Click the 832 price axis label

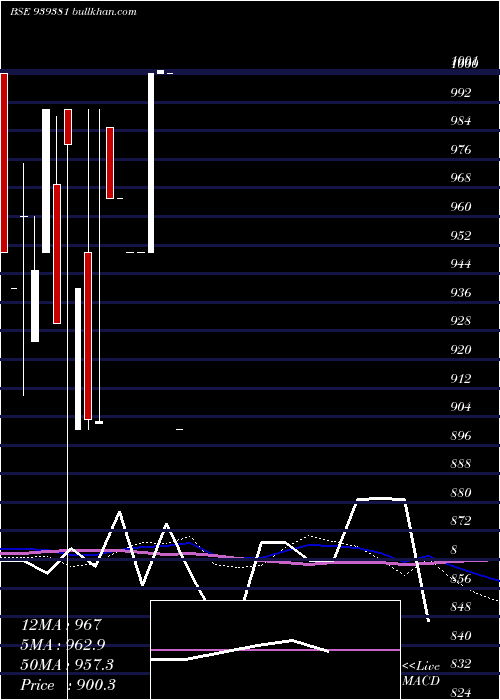coord(461,664)
